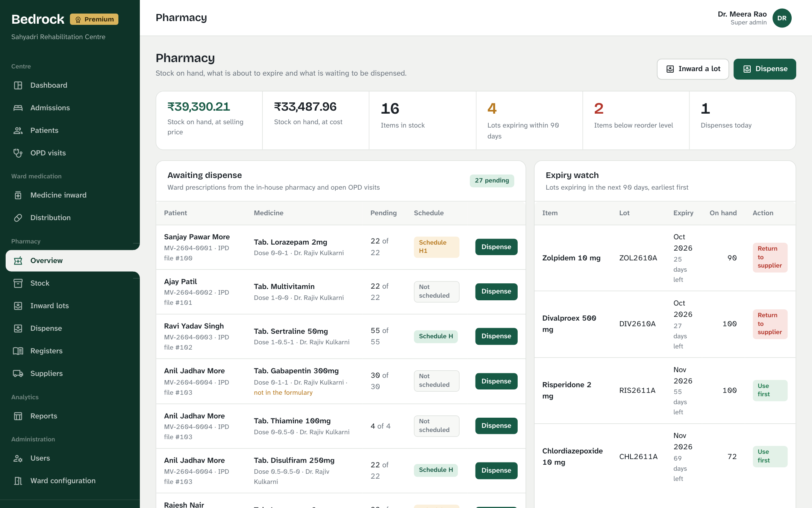The height and width of the screenshot is (508, 812).
Task: Return Divalproex 500 mg to supplier
Action: (x=770, y=324)
